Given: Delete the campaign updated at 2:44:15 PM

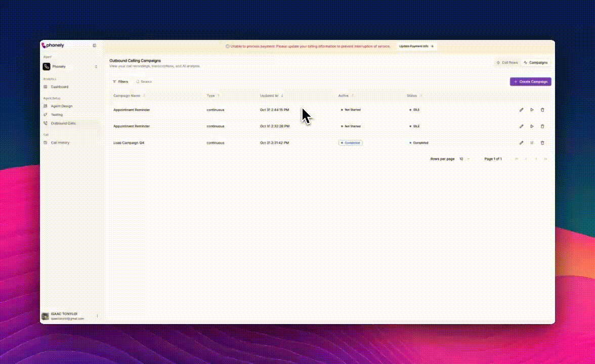Looking at the screenshot, I should (542, 110).
